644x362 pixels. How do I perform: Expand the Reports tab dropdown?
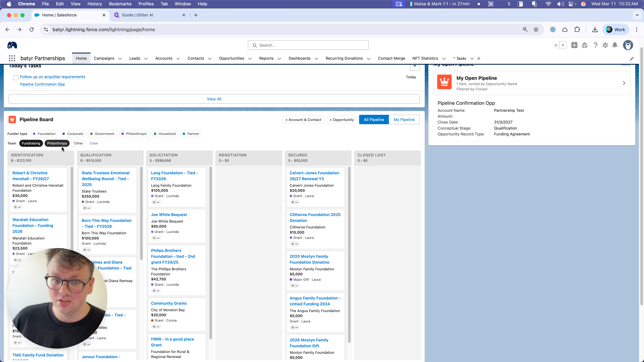[x=279, y=59]
